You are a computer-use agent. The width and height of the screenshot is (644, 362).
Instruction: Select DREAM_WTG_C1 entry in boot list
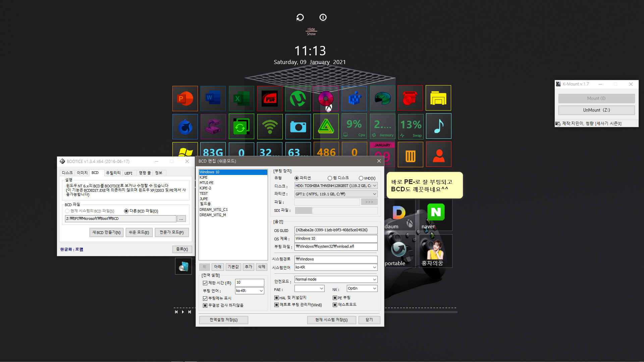(x=233, y=209)
